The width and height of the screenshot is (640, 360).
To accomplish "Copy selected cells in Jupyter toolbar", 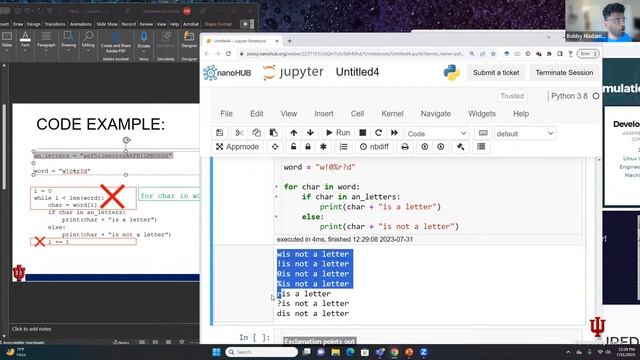I will pos(256,133).
